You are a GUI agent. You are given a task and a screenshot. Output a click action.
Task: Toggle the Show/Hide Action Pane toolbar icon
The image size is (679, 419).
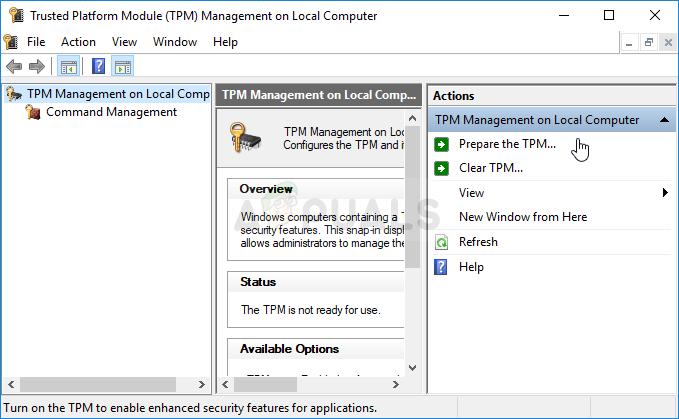pyautogui.click(x=123, y=66)
